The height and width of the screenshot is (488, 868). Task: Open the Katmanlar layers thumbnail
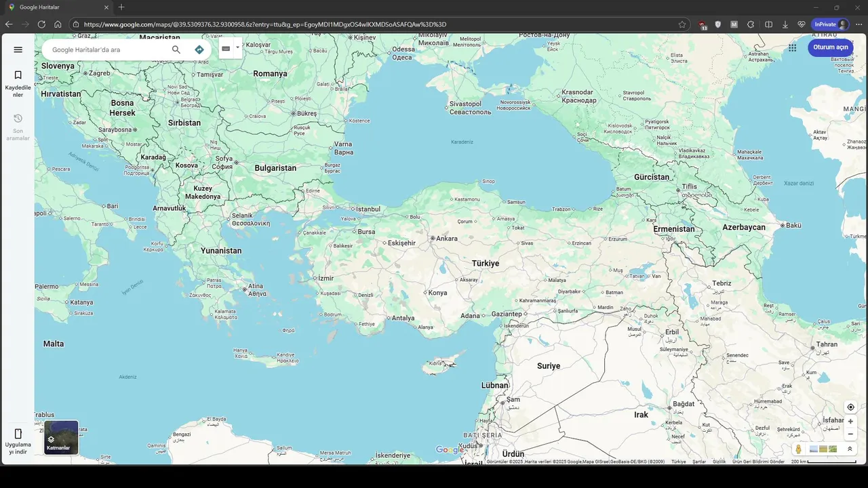point(61,437)
